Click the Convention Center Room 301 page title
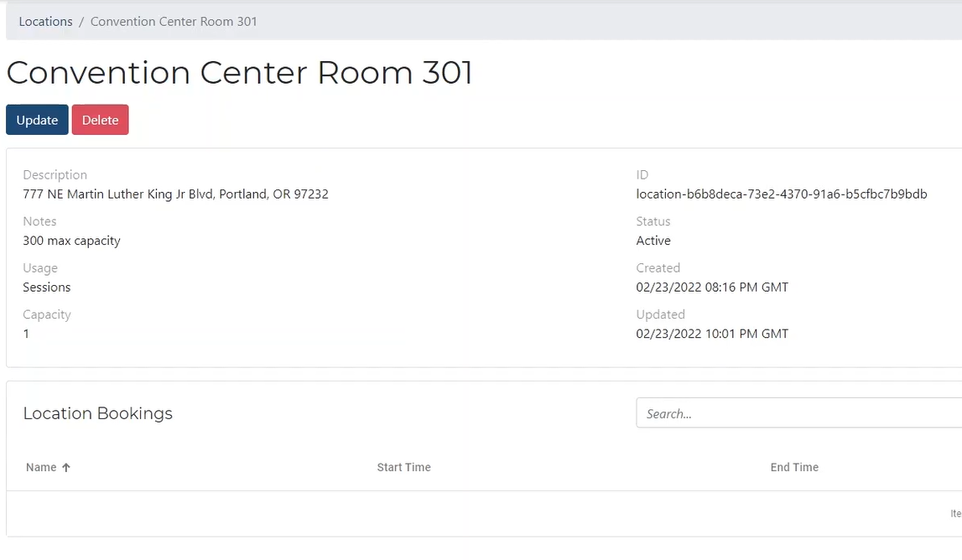 click(x=239, y=73)
